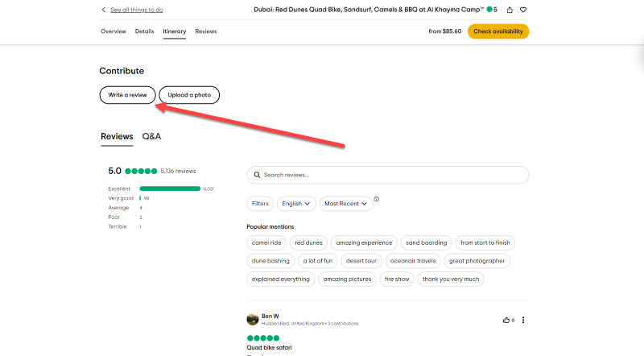This screenshot has height=356, width=644.
Task: Select the amazing experience mention chip
Action: tap(364, 243)
